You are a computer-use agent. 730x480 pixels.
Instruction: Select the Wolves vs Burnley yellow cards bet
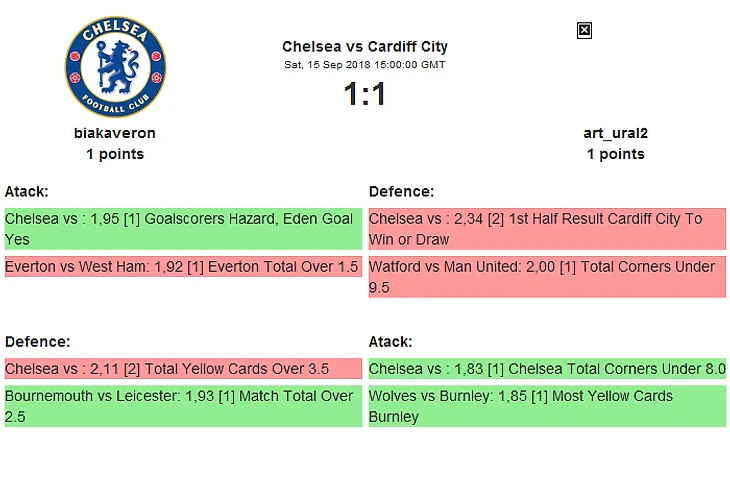[x=546, y=406]
